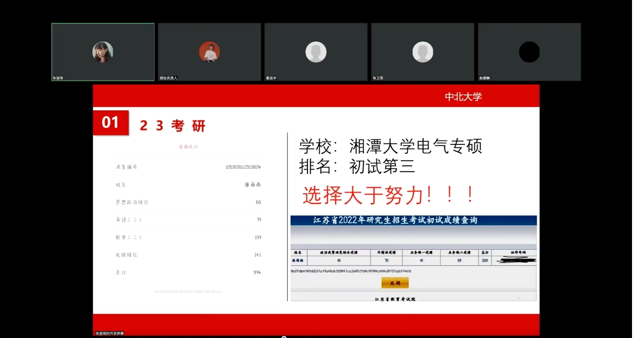Select the 2 3 考研 slide title

[x=173, y=126]
